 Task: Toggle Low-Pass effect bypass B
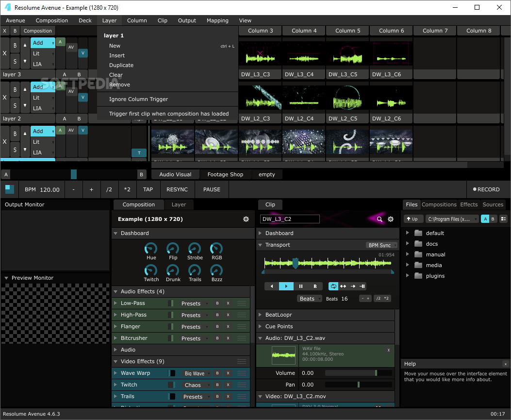click(217, 303)
